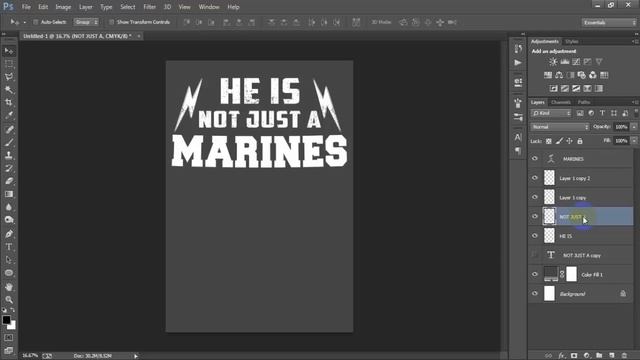Viewport: 640px width, 360px height.
Task: Enable Show Transform Controls checkbox
Action: [x=111, y=22]
